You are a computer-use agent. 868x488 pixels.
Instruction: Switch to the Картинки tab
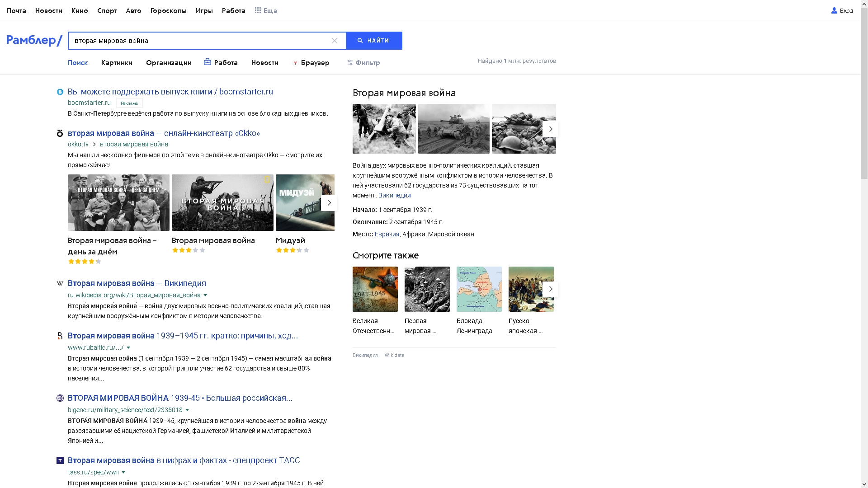(x=117, y=63)
